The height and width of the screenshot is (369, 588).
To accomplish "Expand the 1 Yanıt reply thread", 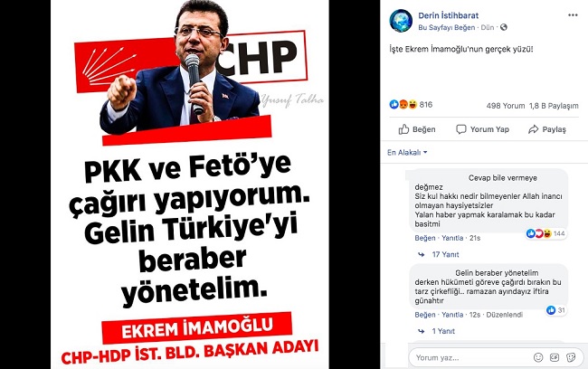I will [443, 331].
